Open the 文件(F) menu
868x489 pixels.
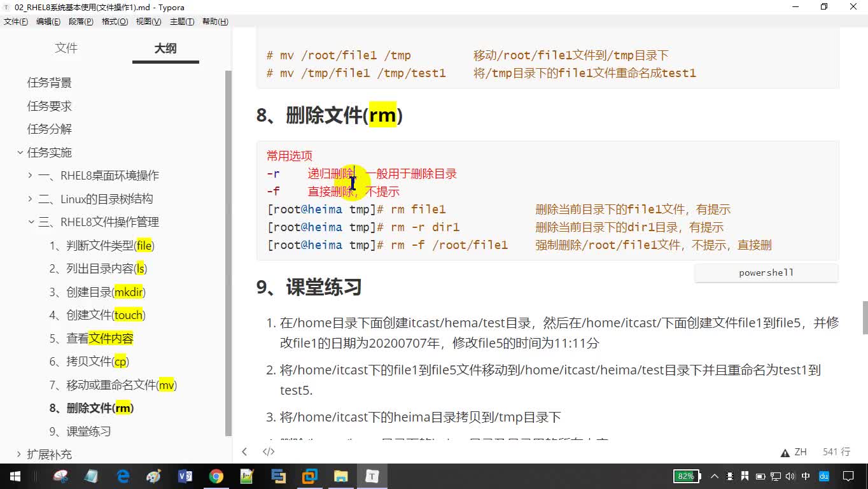16,22
